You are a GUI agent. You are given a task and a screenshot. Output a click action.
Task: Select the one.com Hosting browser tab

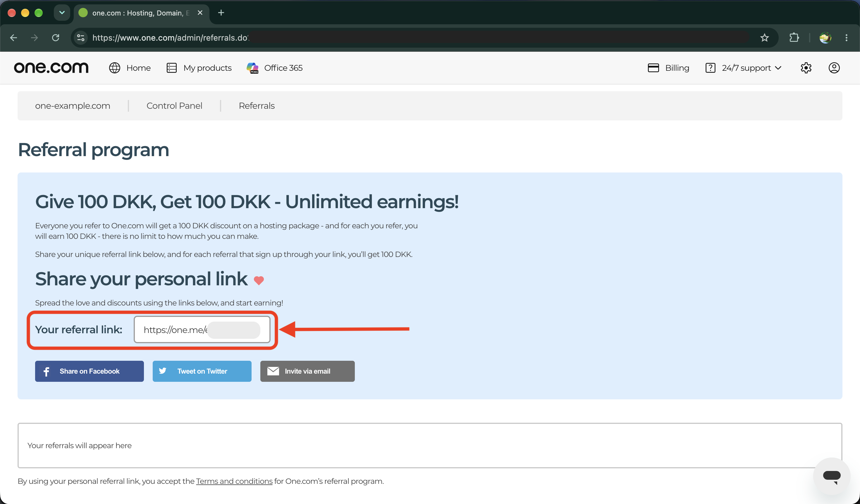coord(141,13)
